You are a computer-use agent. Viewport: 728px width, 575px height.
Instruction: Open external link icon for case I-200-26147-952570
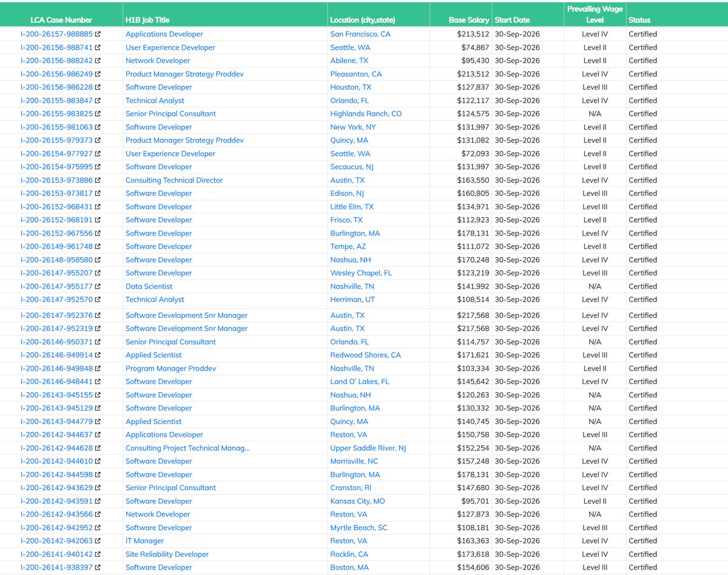[x=98, y=300]
